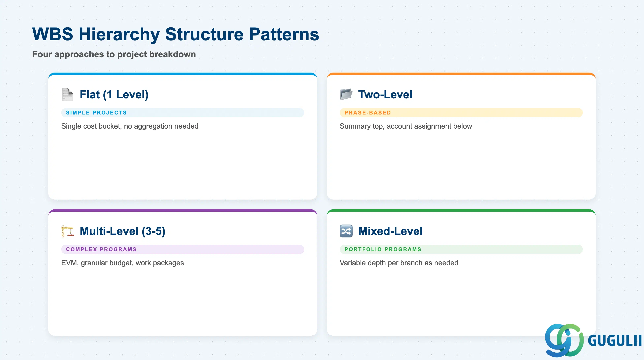Click the construction crane icon beside Multi-Level

click(x=67, y=231)
